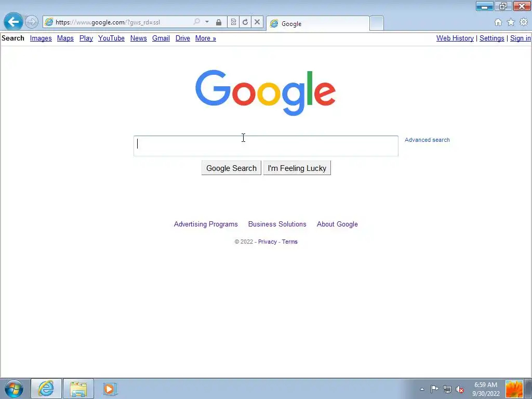Screen dimensions: 532x399
Task: Open Web History link
Action: click(x=455, y=38)
